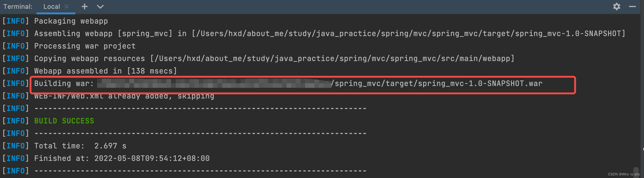Screen dimensions: 644x178
Task: Open a new terminal session with the plus icon
Action: pos(84,7)
